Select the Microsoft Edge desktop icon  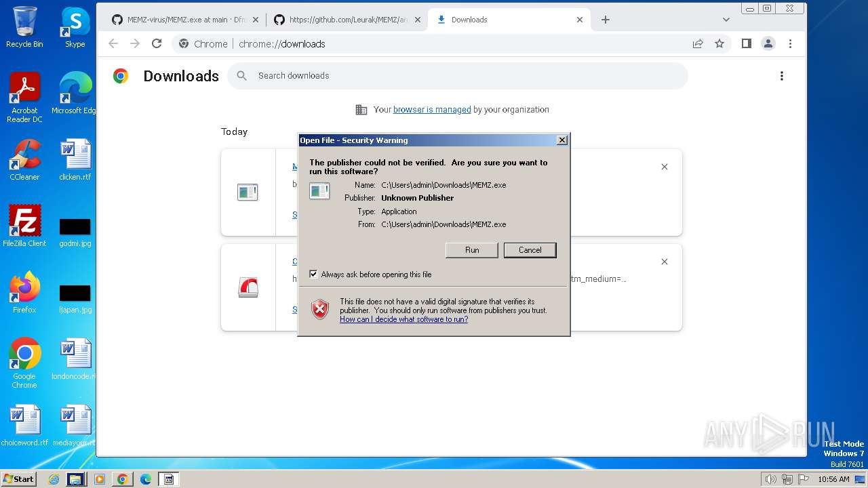click(x=75, y=94)
